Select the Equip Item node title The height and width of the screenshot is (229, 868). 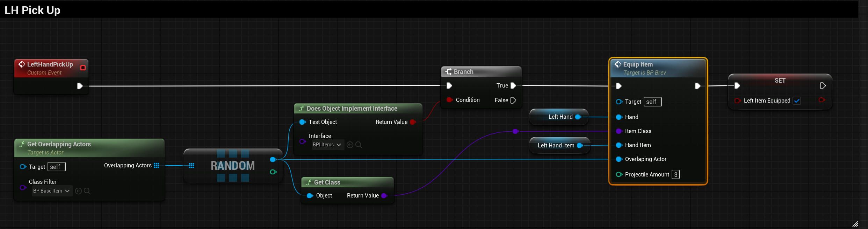pos(638,64)
